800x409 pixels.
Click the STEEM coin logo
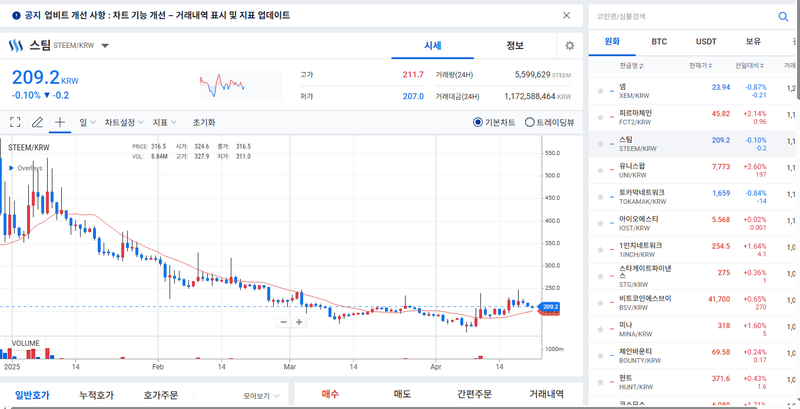coord(16,46)
